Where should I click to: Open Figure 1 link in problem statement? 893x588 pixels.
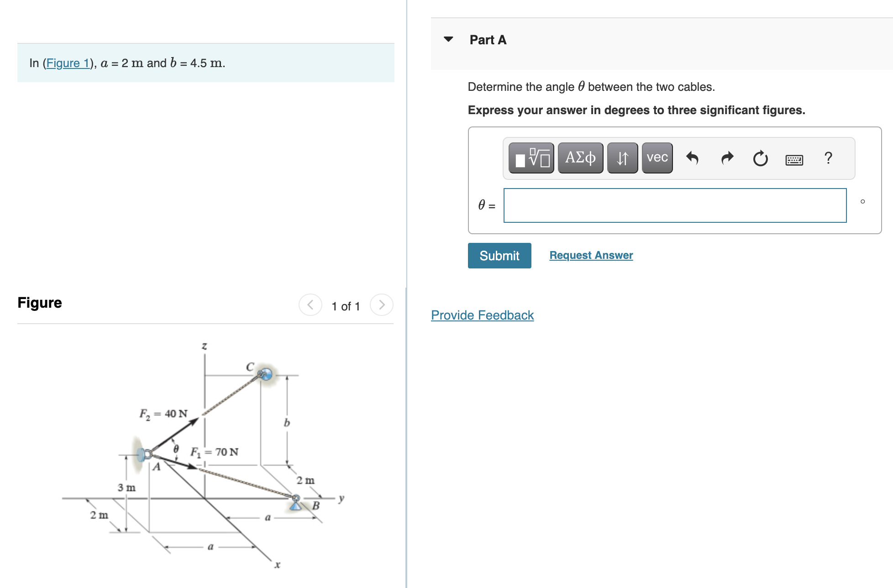[x=68, y=63]
